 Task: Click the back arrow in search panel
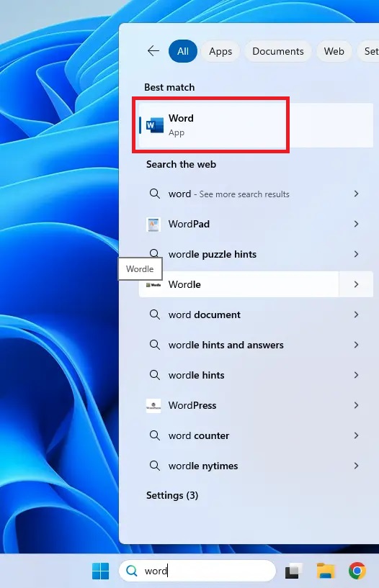click(x=153, y=51)
